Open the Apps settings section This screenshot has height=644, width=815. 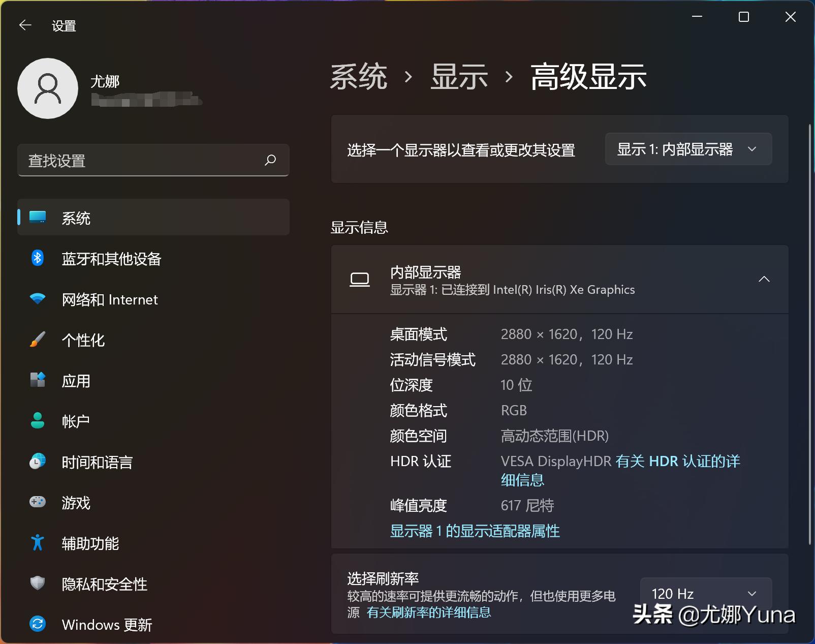(x=75, y=381)
